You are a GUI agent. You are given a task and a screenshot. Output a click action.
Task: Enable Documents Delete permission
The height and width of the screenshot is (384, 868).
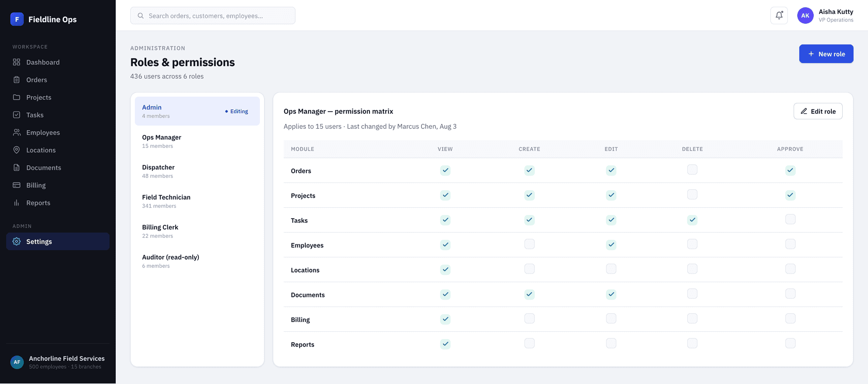(x=692, y=294)
